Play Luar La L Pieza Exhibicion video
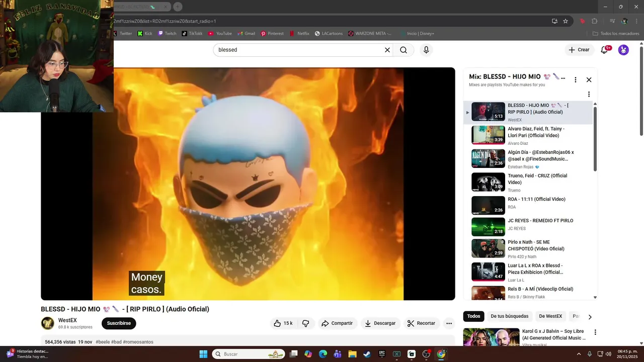 (x=528, y=272)
